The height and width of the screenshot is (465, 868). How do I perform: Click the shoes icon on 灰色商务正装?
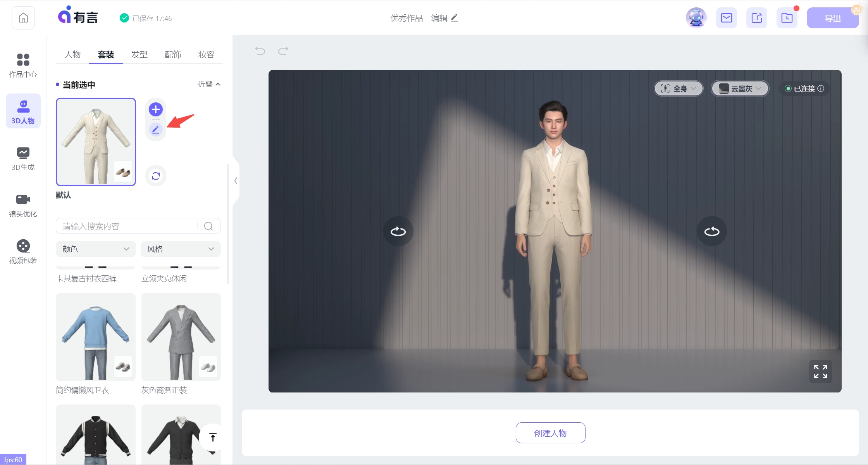coord(208,366)
